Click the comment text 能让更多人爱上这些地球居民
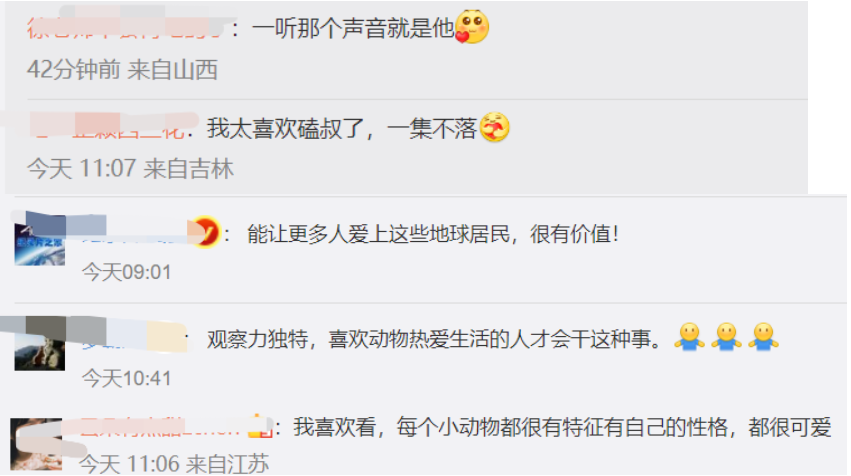 378,234
